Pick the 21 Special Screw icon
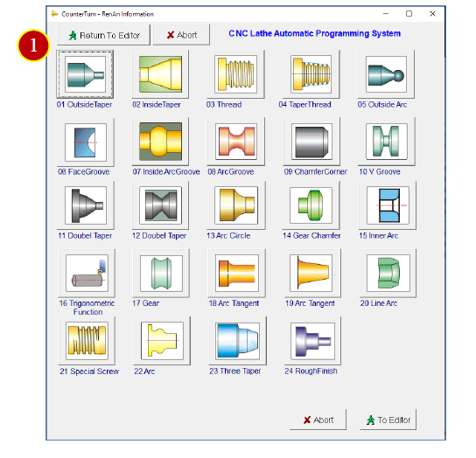This screenshot has height=458, width=476. pos(87,341)
